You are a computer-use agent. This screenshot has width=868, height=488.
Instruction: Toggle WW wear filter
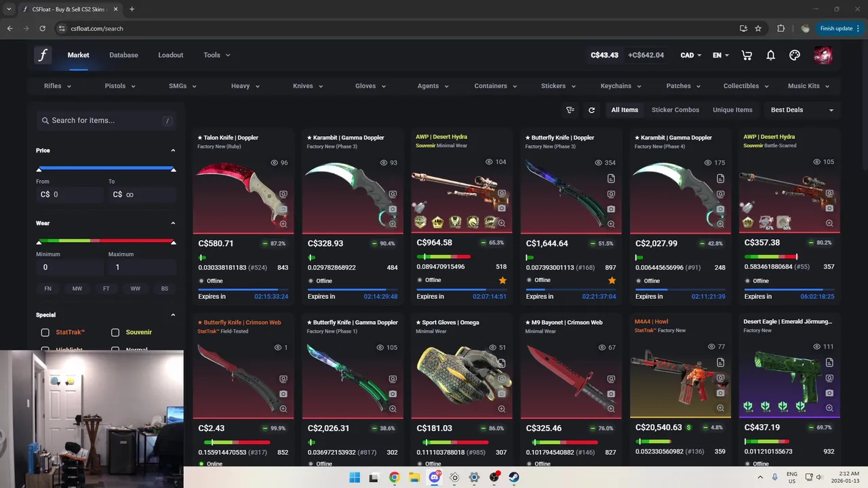(136, 289)
